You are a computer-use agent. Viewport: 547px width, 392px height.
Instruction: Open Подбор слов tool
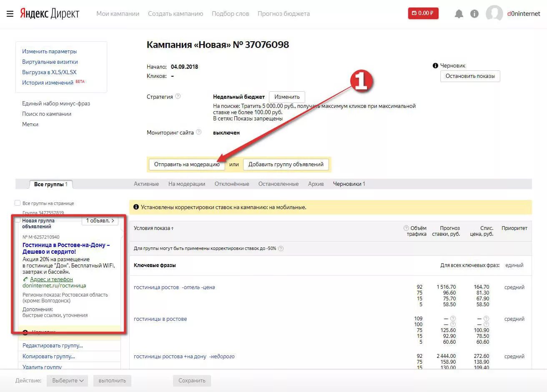230,14
